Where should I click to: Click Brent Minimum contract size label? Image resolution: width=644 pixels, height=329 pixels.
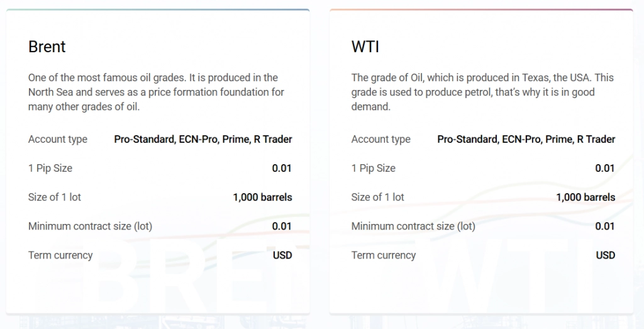[x=91, y=226]
